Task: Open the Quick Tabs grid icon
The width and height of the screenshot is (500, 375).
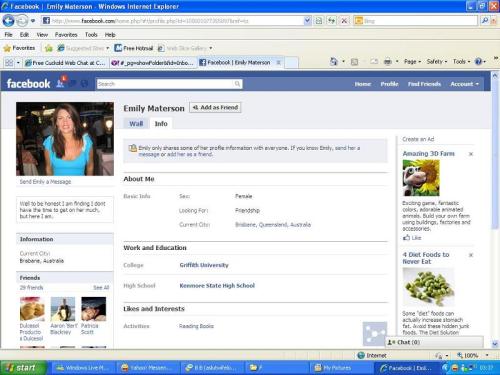Action: pyautogui.click(x=9, y=62)
